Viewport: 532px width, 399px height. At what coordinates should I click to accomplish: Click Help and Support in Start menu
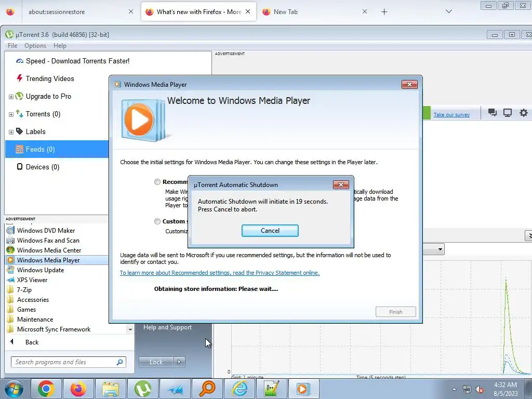click(167, 327)
